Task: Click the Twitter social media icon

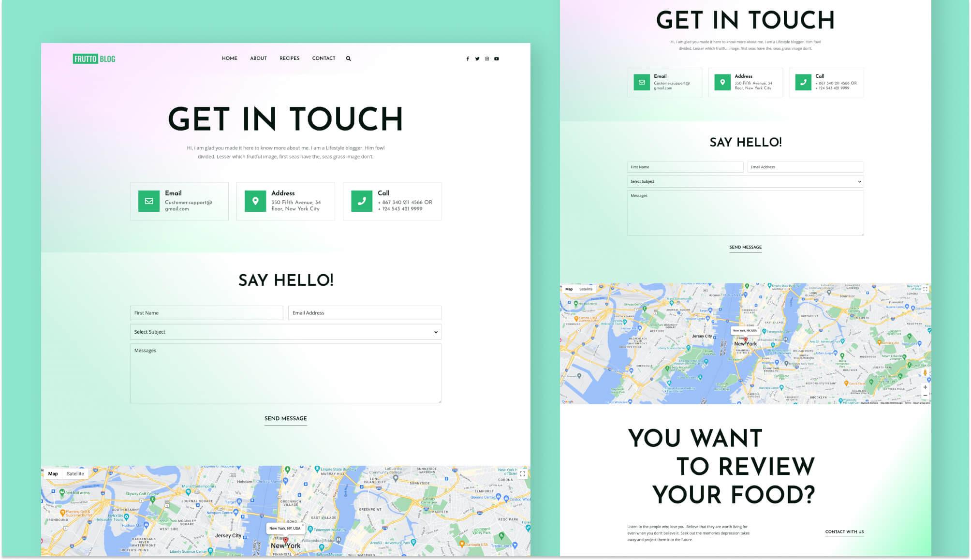Action: pos(477,59)
